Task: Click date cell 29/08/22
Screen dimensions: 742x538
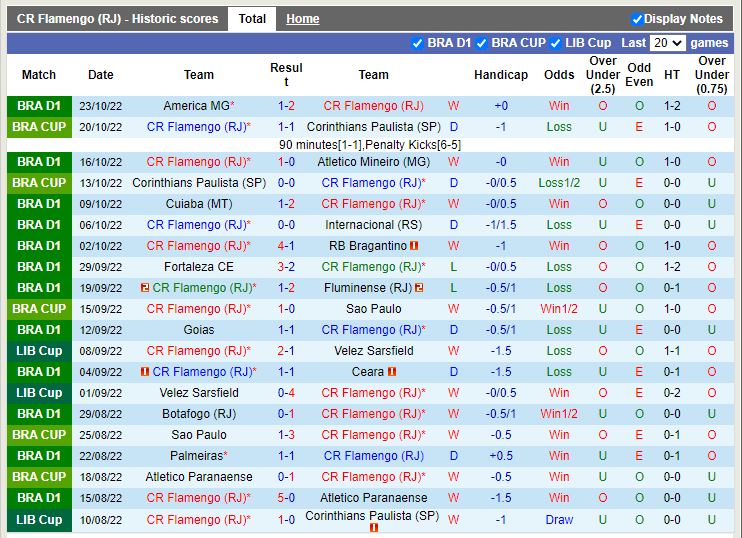Action: [x=101, y=414]
